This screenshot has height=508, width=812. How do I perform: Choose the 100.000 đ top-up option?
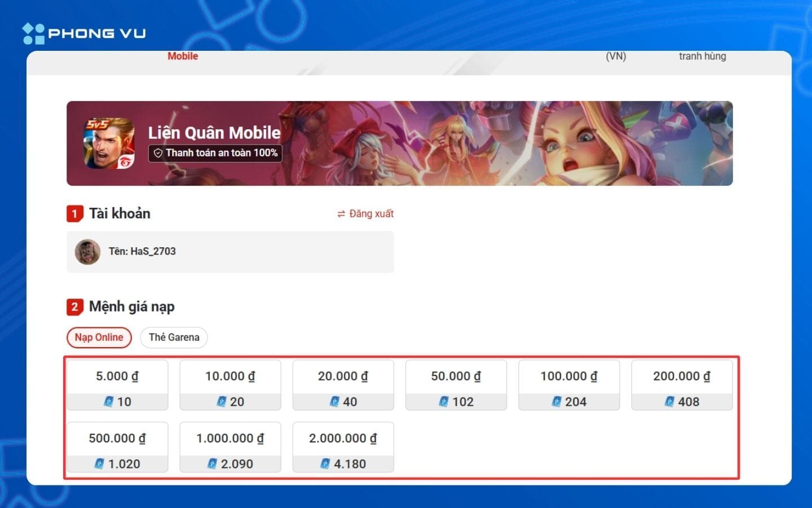569,385
